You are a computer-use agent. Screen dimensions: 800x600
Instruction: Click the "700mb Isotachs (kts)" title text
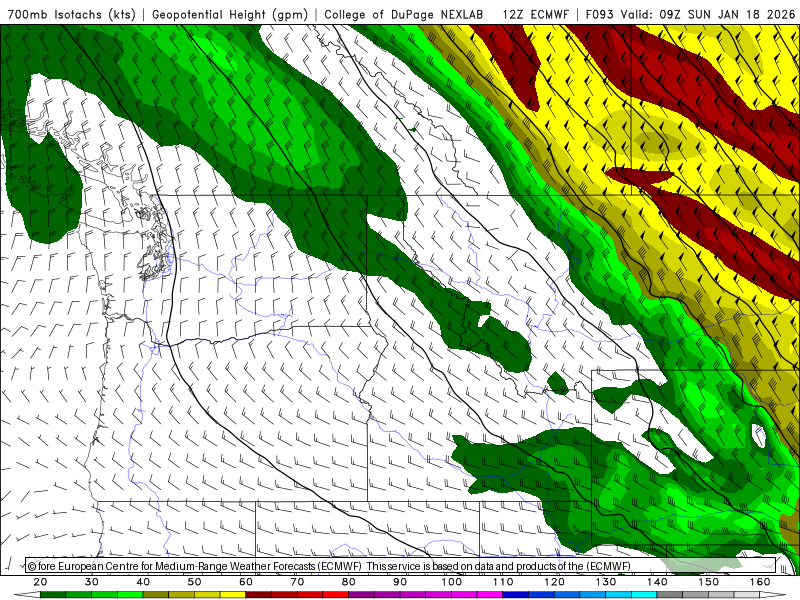(x=72, y=15)
